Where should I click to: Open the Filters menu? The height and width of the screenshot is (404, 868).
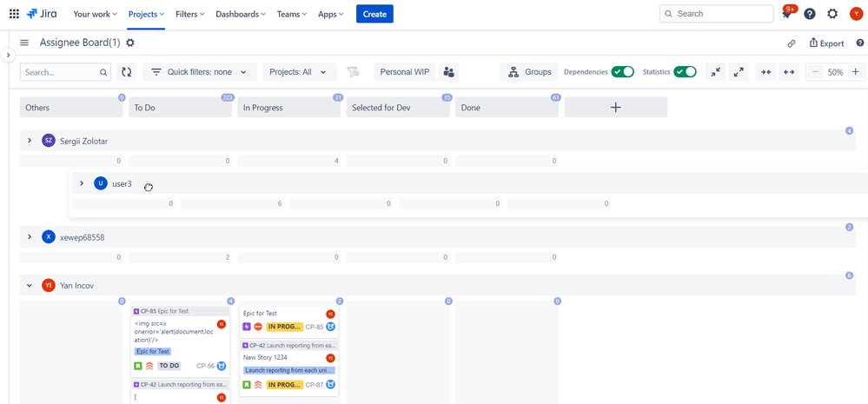(x=190, y=15)
